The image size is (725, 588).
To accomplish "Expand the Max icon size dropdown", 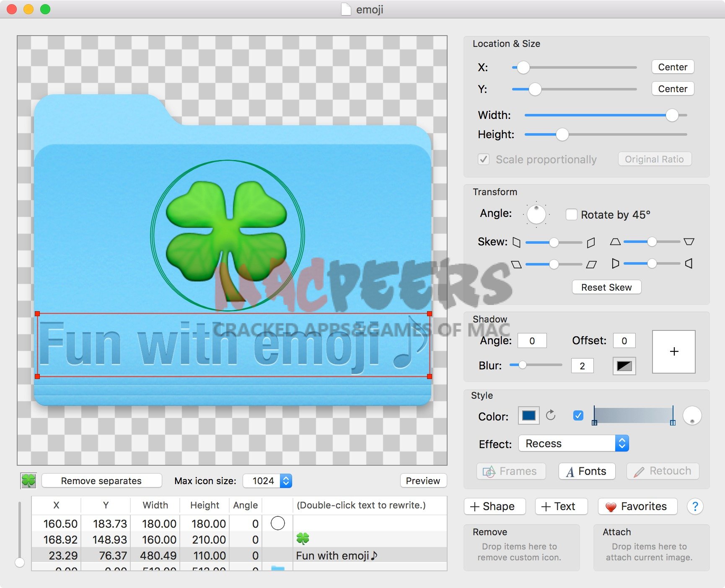I will [x=286, y=481].
